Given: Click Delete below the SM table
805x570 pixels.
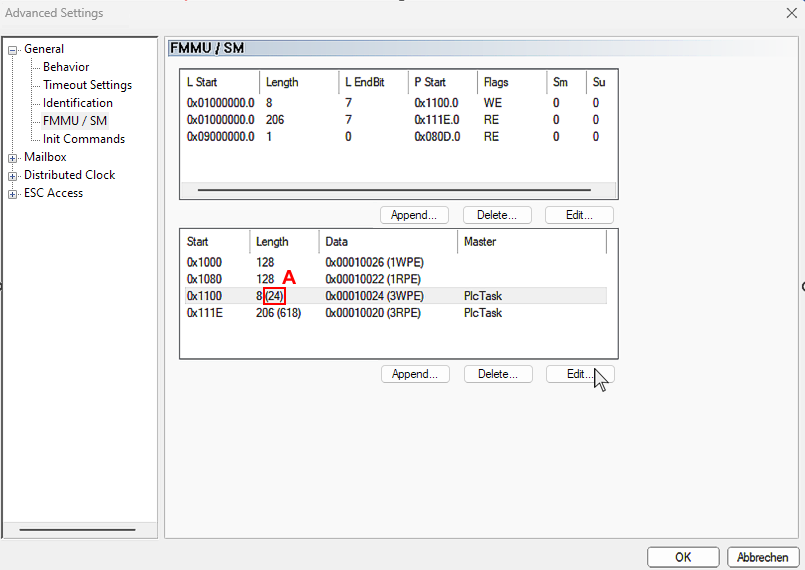Looking at the screenshot, I should point(498,374).
